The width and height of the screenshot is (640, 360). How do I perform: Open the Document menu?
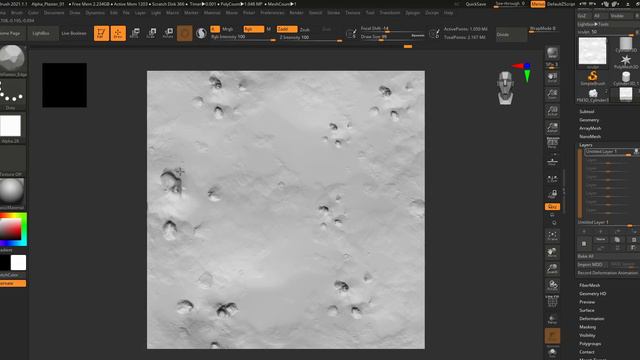tap(54, 13)
